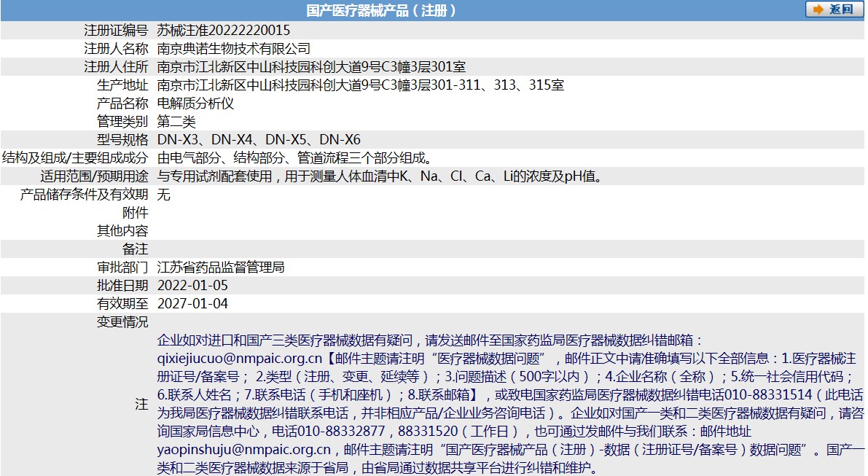Image resolution: width=868 pixels, height=476 pixels.
Task: Click the 注 label beside the notice
Action: click(141, 405)
